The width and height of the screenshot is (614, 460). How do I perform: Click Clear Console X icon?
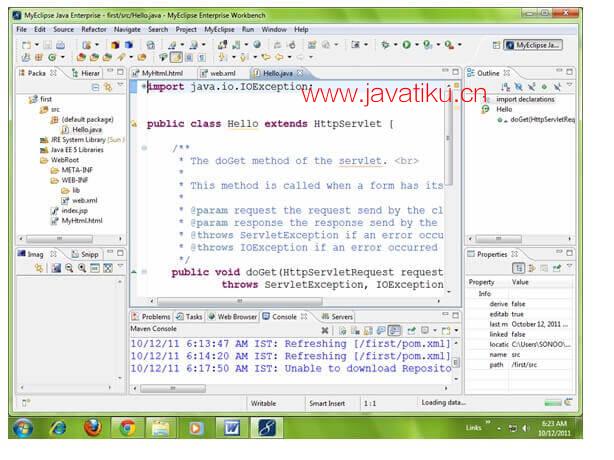point(325,330)
